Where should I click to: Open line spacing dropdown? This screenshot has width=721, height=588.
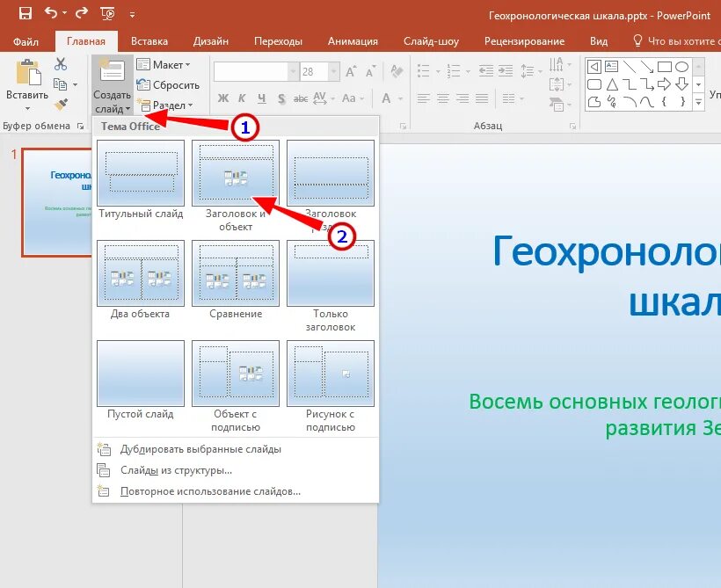tap(530, 71)
